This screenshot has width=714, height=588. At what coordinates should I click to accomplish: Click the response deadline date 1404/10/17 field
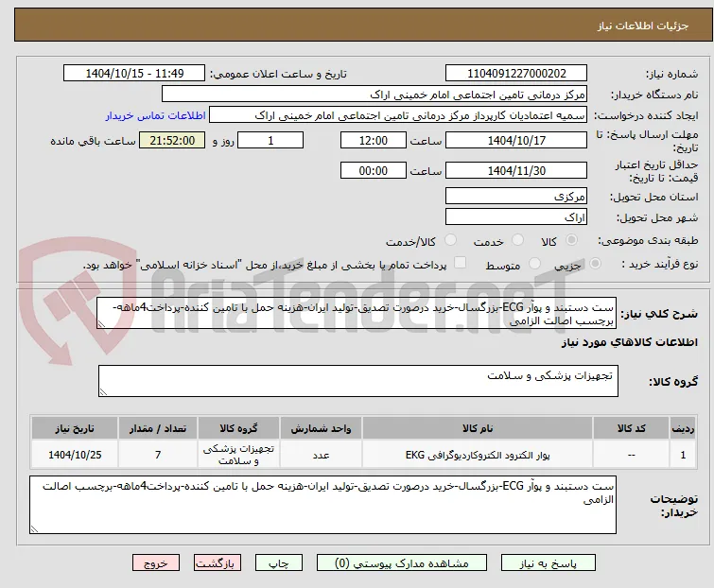[516, 140]
